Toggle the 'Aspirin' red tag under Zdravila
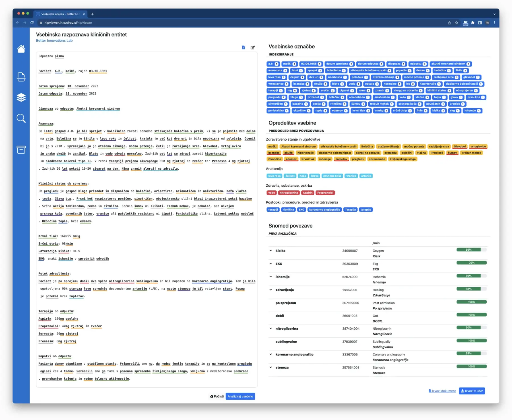The width and height of the screenshot is (512, 420). [307, 193]
